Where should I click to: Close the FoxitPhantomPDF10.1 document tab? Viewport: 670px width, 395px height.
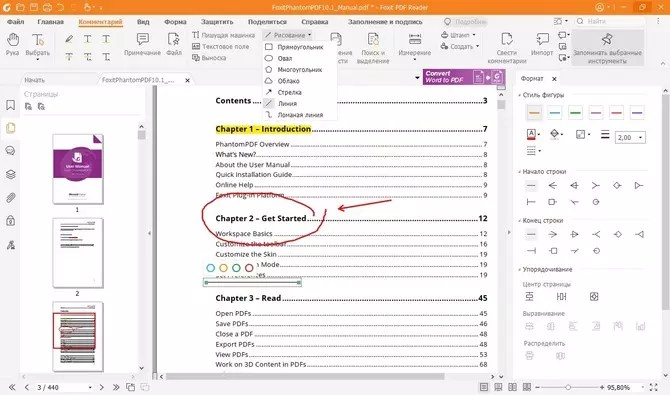click(187, 80)
